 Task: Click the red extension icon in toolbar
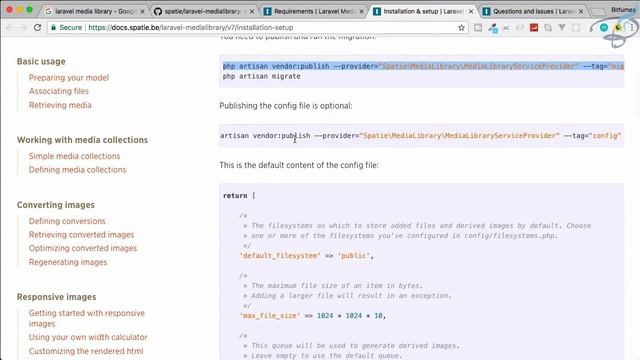click(534, 27)
